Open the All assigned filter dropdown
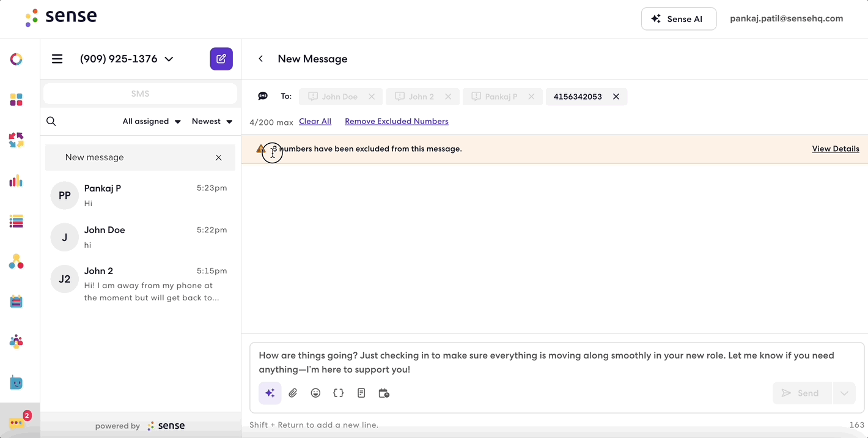 (152, 121)
